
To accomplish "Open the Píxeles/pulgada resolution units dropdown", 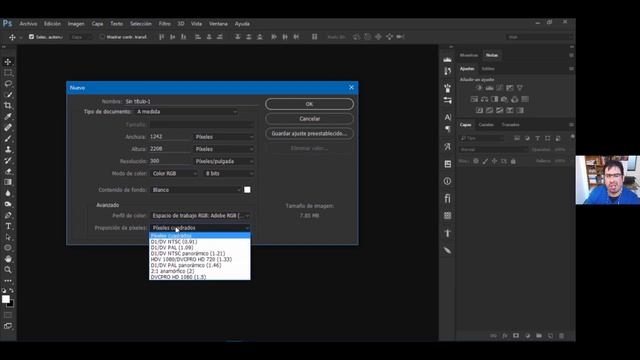I will point(224,161).
